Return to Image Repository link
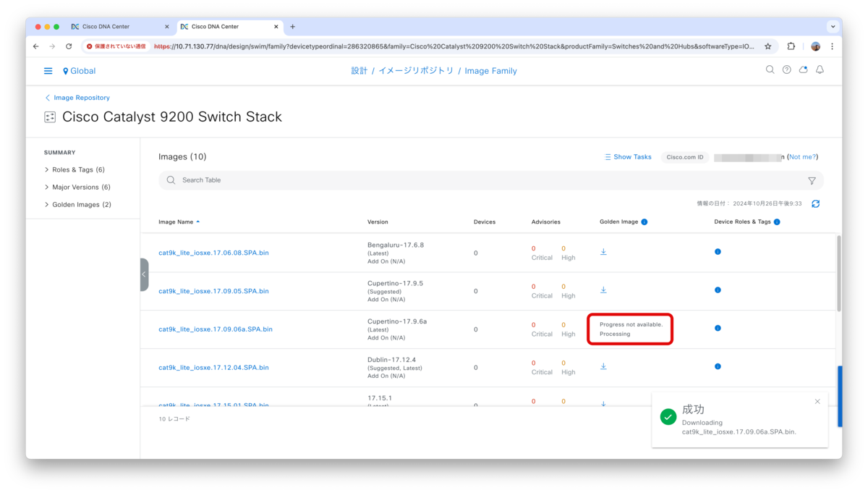868x493 pixels. click(77, 98)
